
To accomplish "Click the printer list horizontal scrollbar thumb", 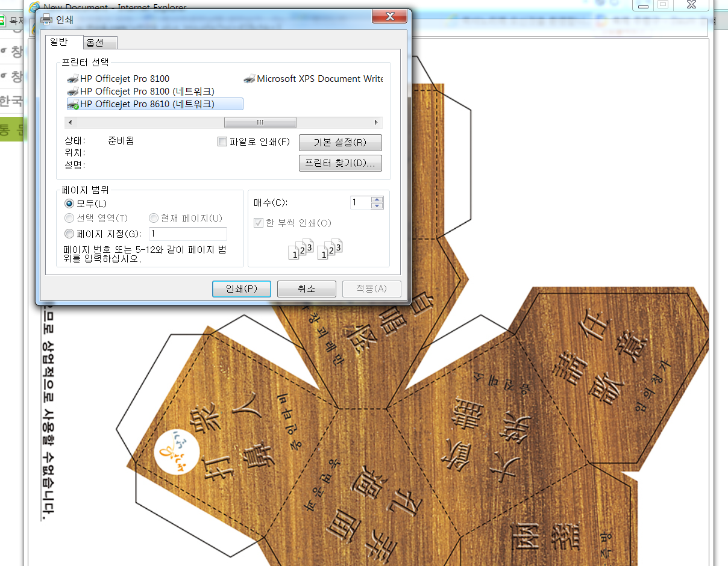I will tap(260, 122).
